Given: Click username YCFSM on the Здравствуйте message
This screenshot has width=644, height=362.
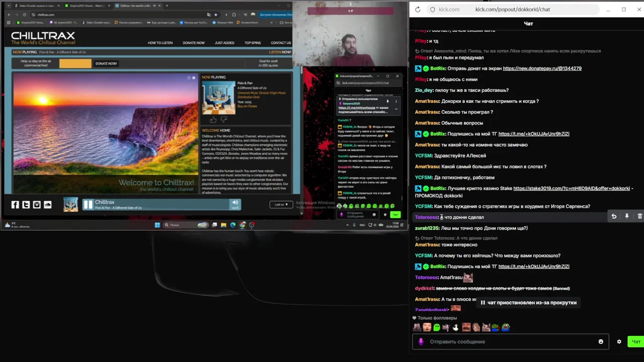Looking at the screenshot, I should [423, 156].
